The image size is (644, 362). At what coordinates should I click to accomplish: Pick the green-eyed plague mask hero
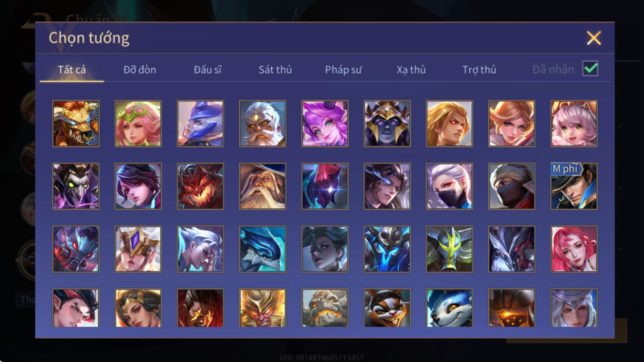click(76, 186)
